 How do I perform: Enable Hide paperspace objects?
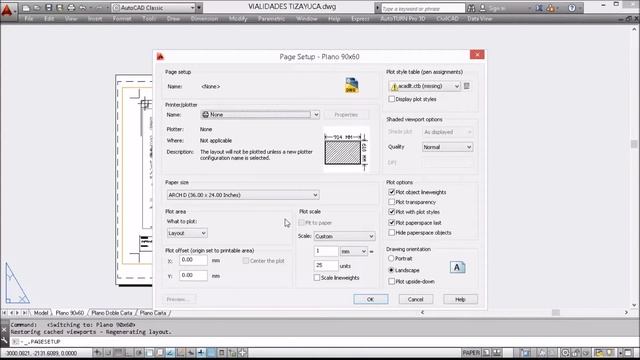tap(391, 233)
